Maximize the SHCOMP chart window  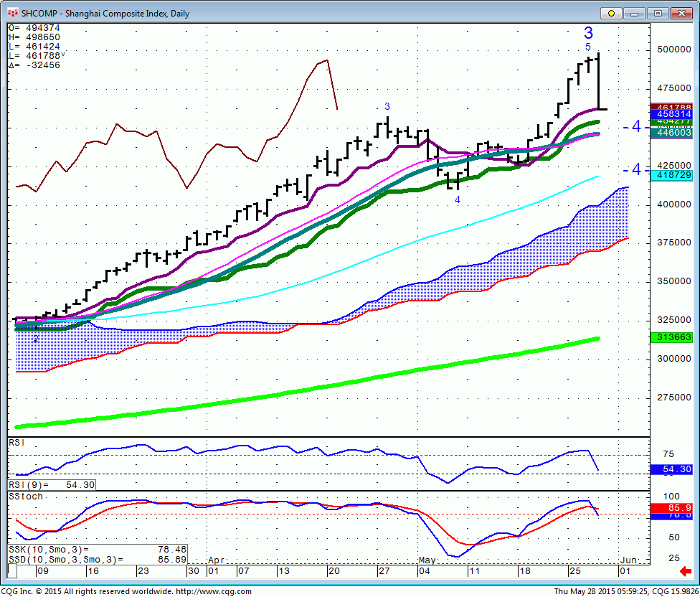click(658, 14)
